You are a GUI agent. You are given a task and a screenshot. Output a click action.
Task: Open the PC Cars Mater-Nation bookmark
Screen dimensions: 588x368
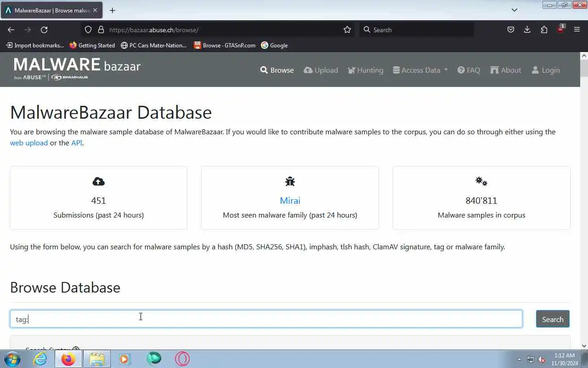coord(153,45)
